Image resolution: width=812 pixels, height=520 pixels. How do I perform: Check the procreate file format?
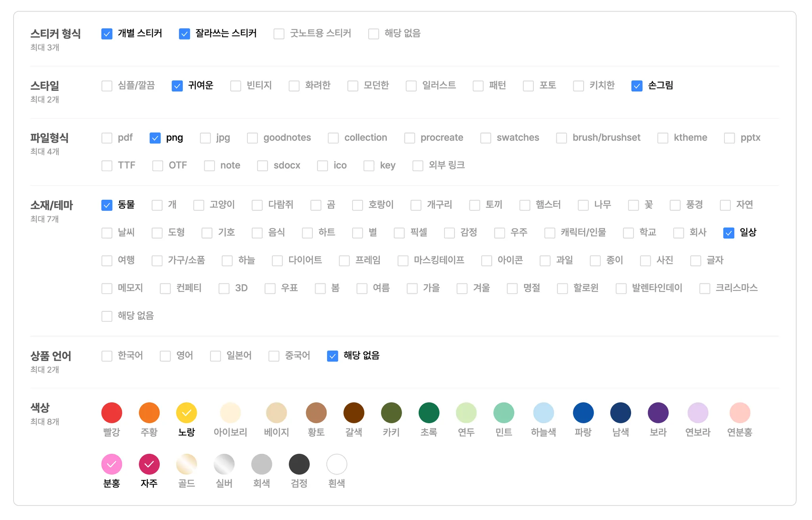[410, 138]
